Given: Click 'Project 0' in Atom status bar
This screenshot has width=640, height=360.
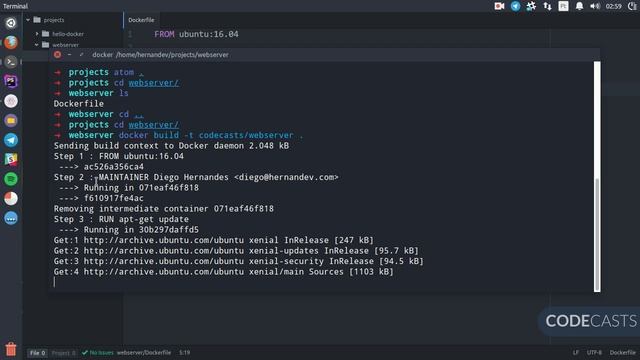Looking at the screenshot, I should click(x=63, y=353).
